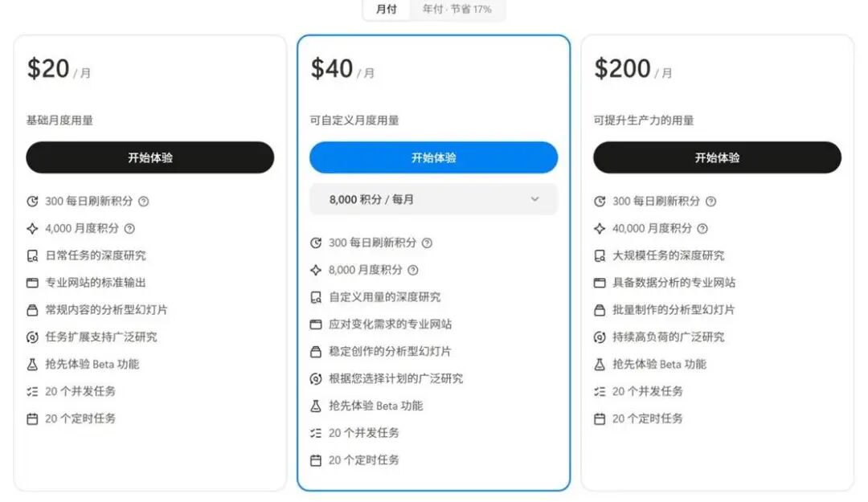Click the $40 /月 price heading
This screenshot has height=502, width=868.
click(x=342, y=69)
